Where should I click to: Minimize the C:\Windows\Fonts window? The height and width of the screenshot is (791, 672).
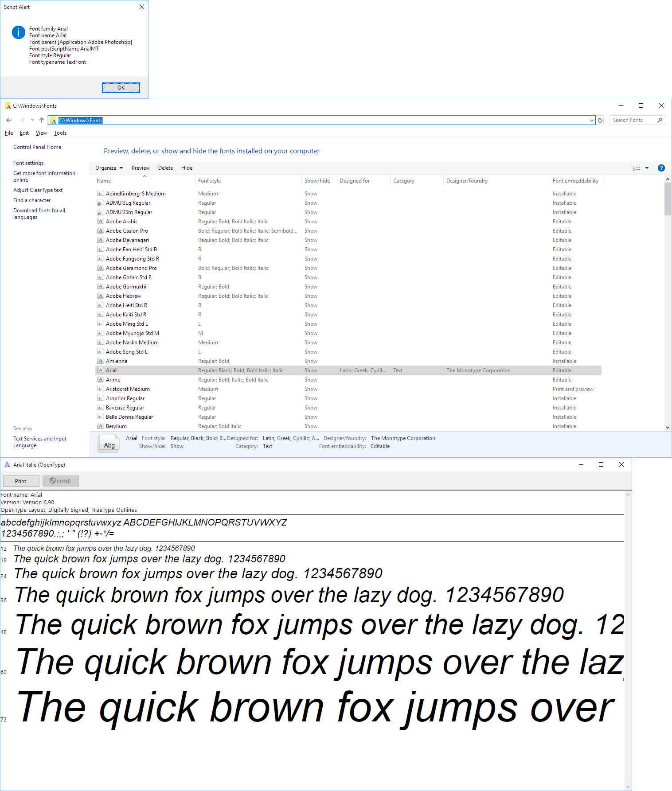(621, 105)
